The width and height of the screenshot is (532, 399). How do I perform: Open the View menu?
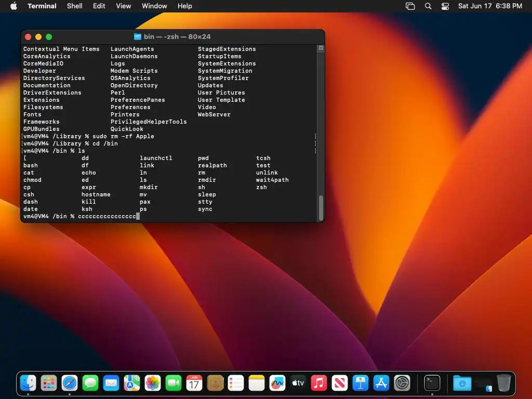[124, 6]
